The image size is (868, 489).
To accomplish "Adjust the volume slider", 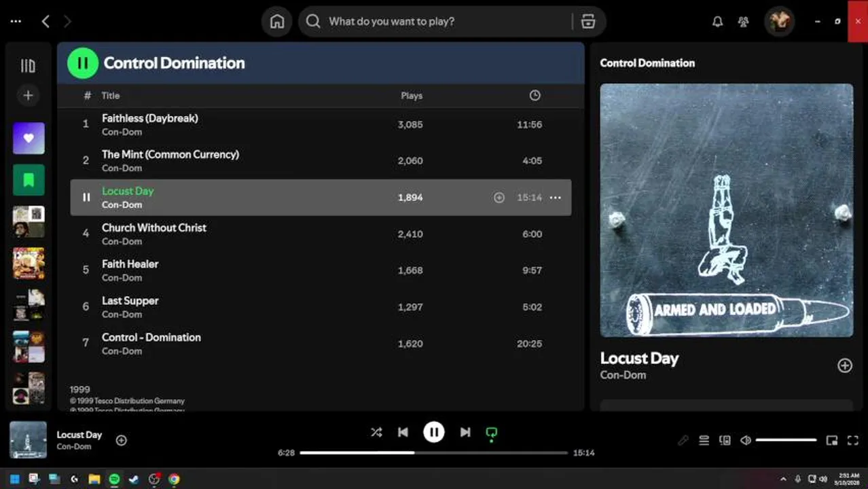I will [786, 440].
